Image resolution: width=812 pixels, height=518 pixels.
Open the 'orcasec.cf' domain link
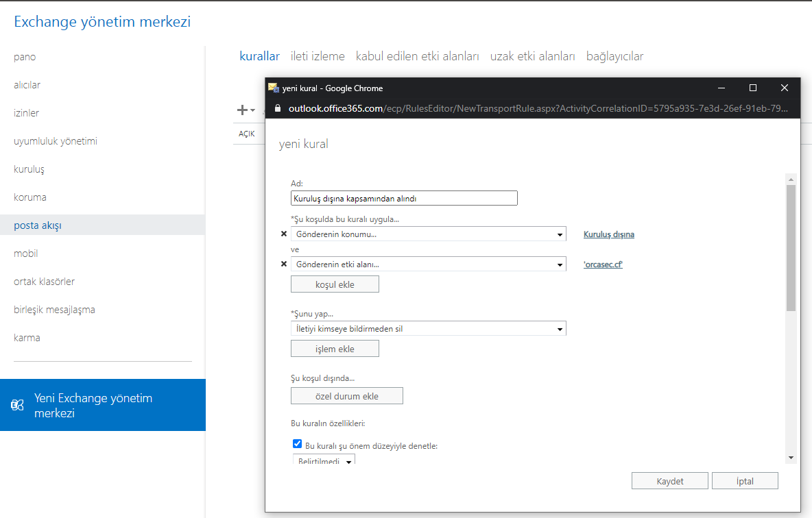(x=603, y=264)
